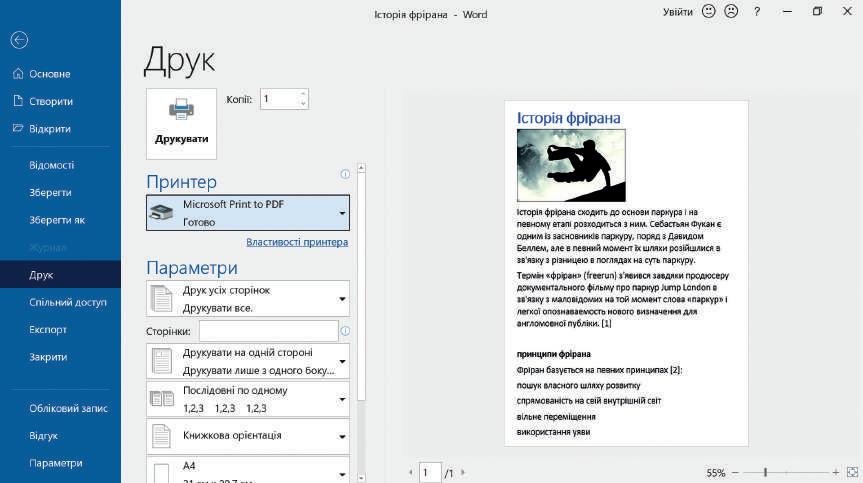Viewport: 863px width, 483px height.
Task: Open Властивості принтера link
Action: click(x=297, y=242)
